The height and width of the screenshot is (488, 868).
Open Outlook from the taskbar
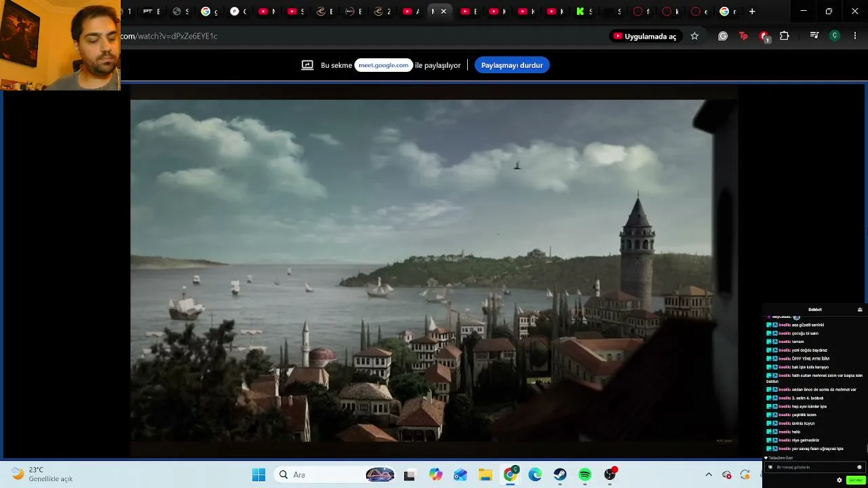pos(460,474)
